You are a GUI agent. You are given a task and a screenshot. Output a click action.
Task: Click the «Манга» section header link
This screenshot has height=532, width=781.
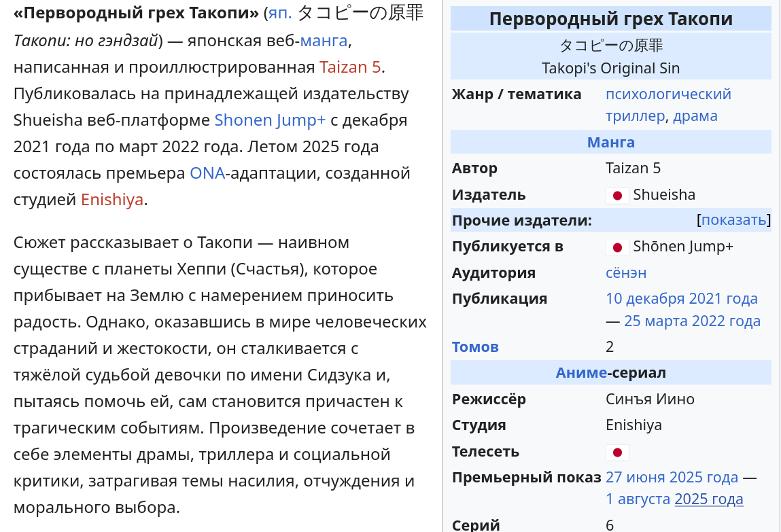610,142
